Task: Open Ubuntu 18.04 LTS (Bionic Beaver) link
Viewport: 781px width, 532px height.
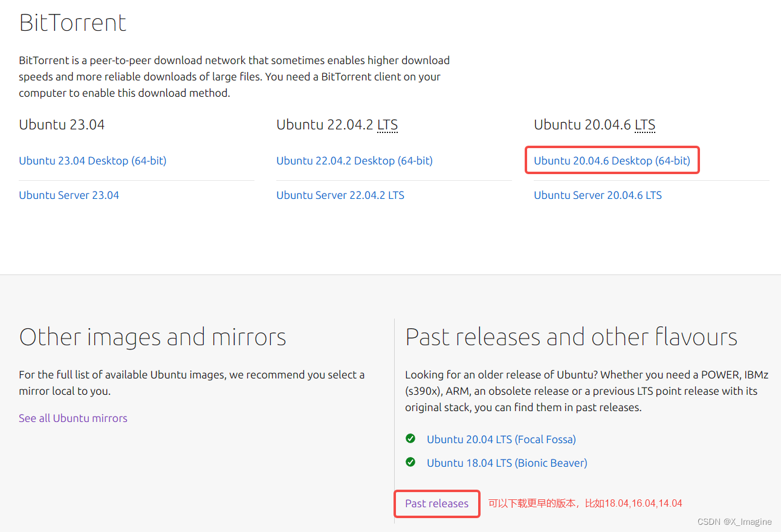Action: [x=507, y=463]
